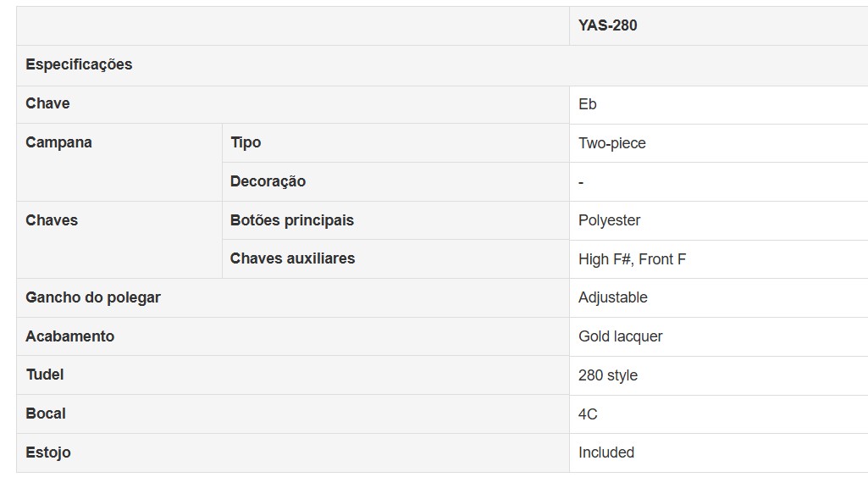
Task: Click the Eb key value
Action: coord(588,104)
